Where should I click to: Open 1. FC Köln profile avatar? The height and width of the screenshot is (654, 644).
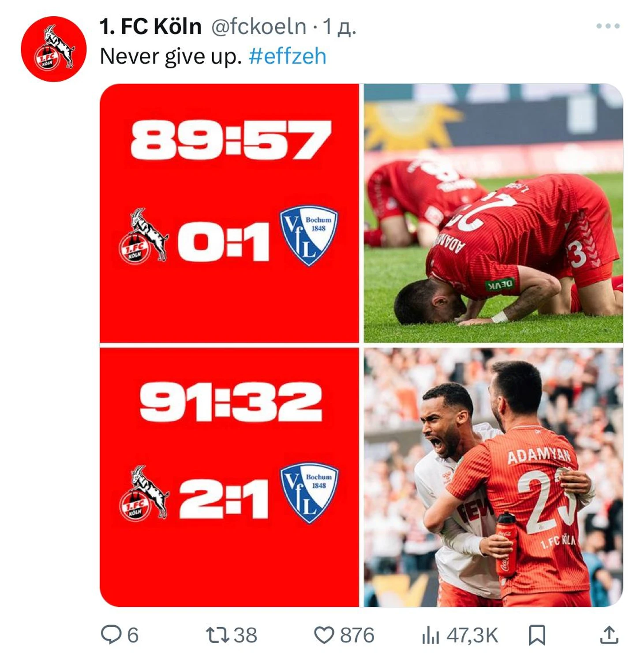click(54, 49)
